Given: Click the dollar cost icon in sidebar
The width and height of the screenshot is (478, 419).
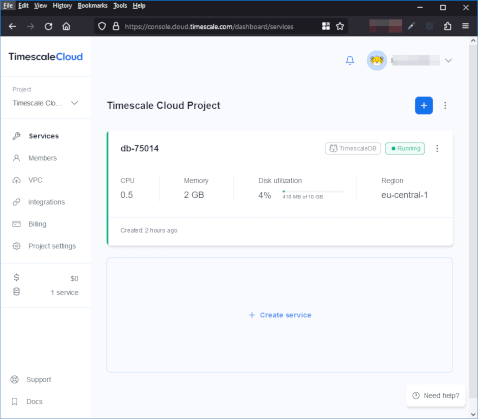Looking at the screenshot, I should click(16, 278).
